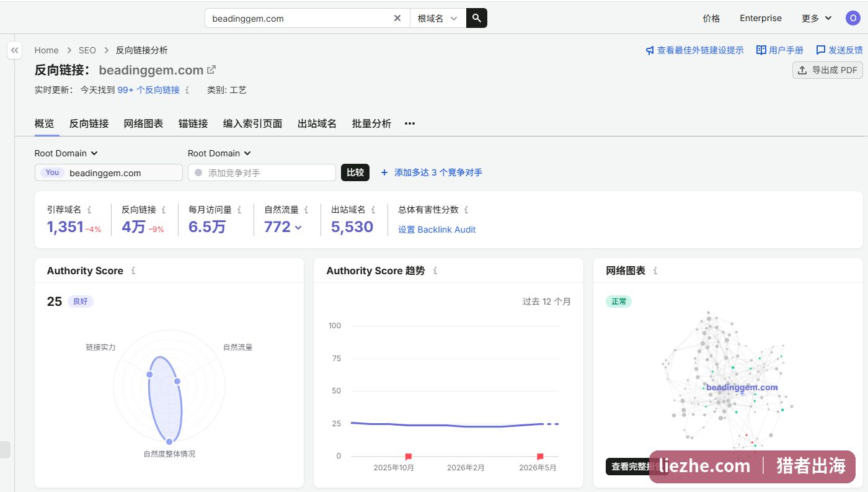Switch to the 出站域名 tab
Screen dimensions: 868x492
coord(317,123)
